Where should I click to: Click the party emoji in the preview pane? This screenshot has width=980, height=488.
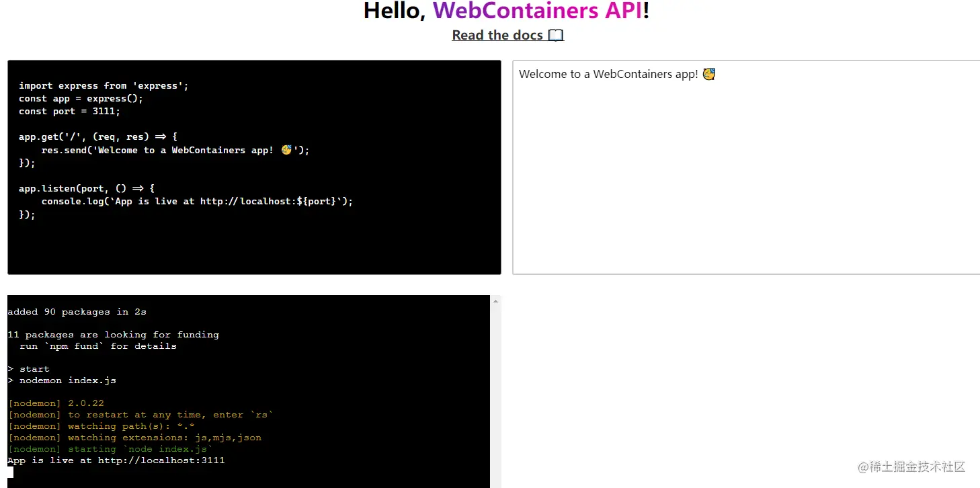tap(709, 74)
